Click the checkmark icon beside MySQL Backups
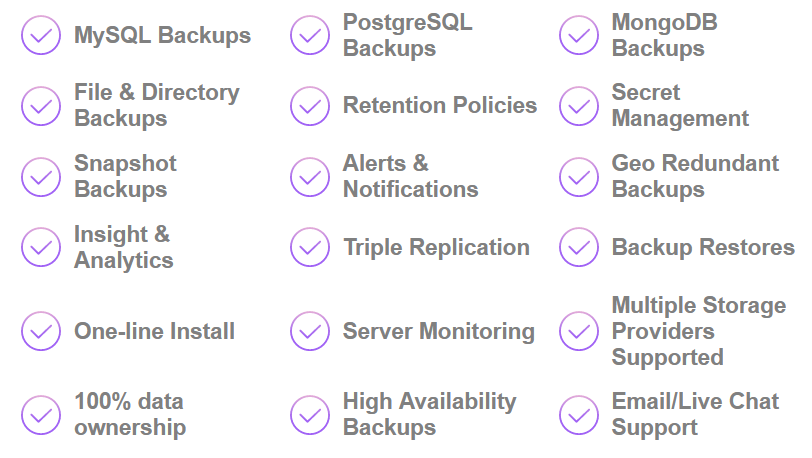Screen dimensions: 812x458 click(x=41, y=36)
